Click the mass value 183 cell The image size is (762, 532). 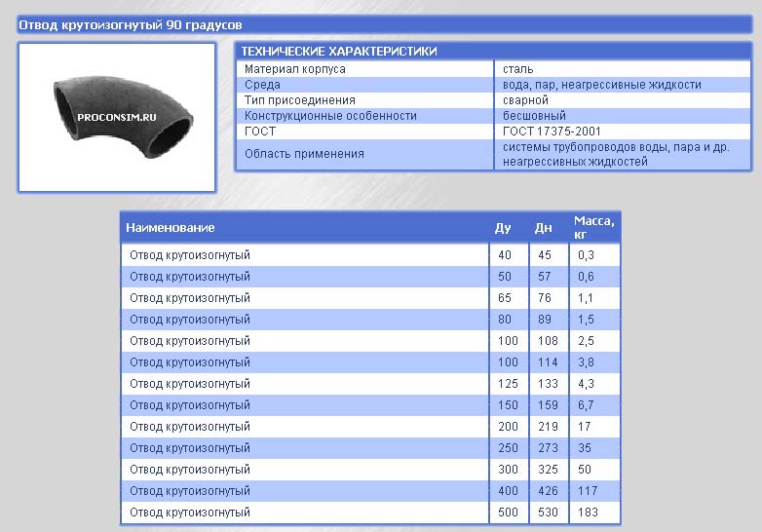[x=588, y=513]
